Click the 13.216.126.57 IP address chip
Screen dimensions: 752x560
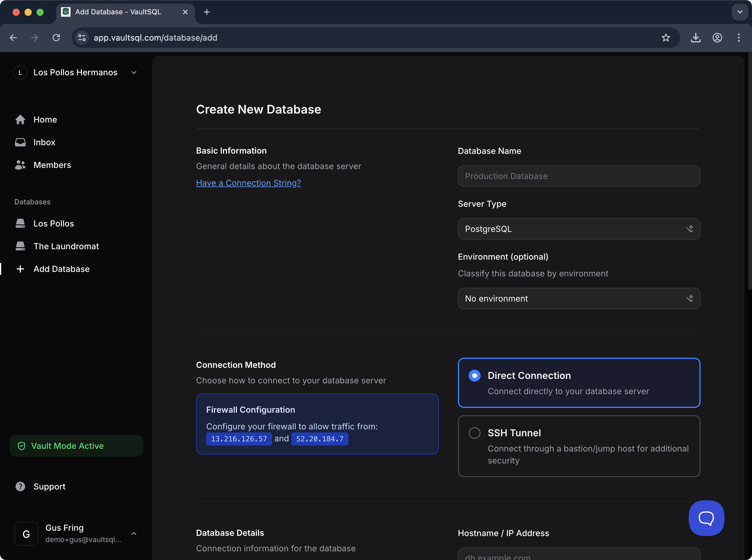pyautogui.click(x=239, y=439)
